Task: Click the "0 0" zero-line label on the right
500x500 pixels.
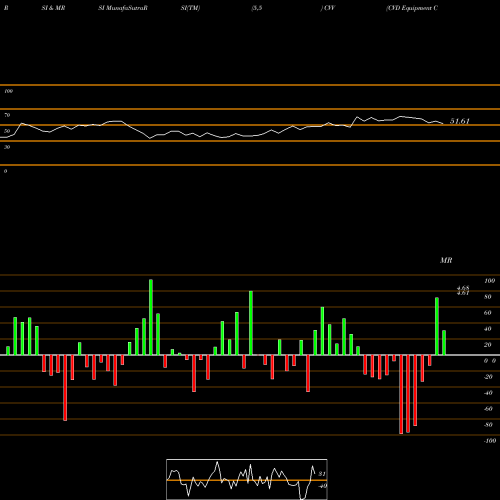Action: (x=490, y=361)
